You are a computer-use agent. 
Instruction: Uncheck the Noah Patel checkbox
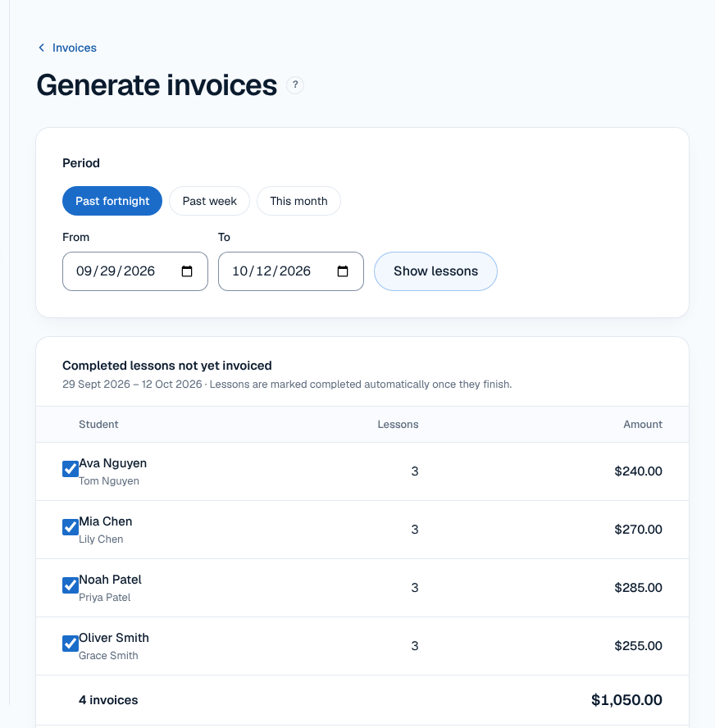coord(71,585)
